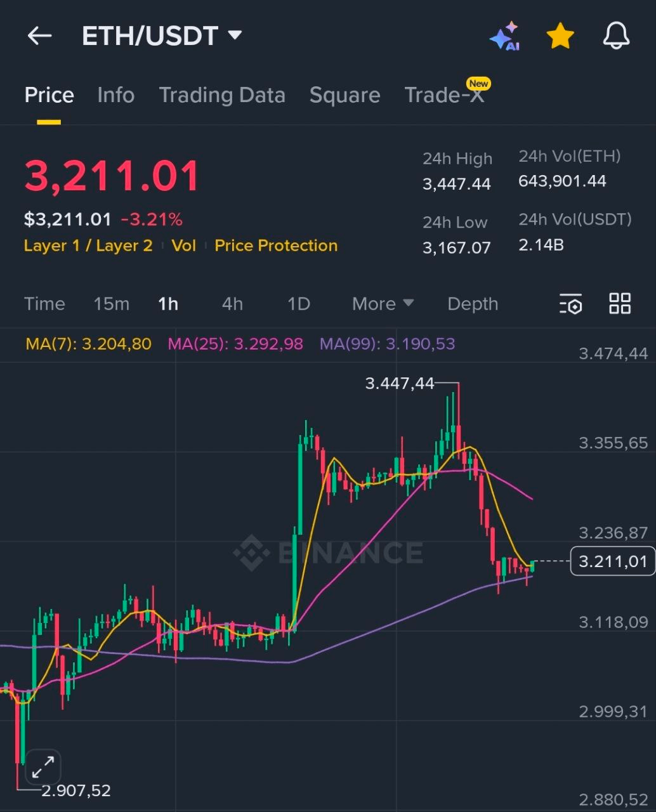
Task: Select the 4h chart interval
Action: pos(232,304)
